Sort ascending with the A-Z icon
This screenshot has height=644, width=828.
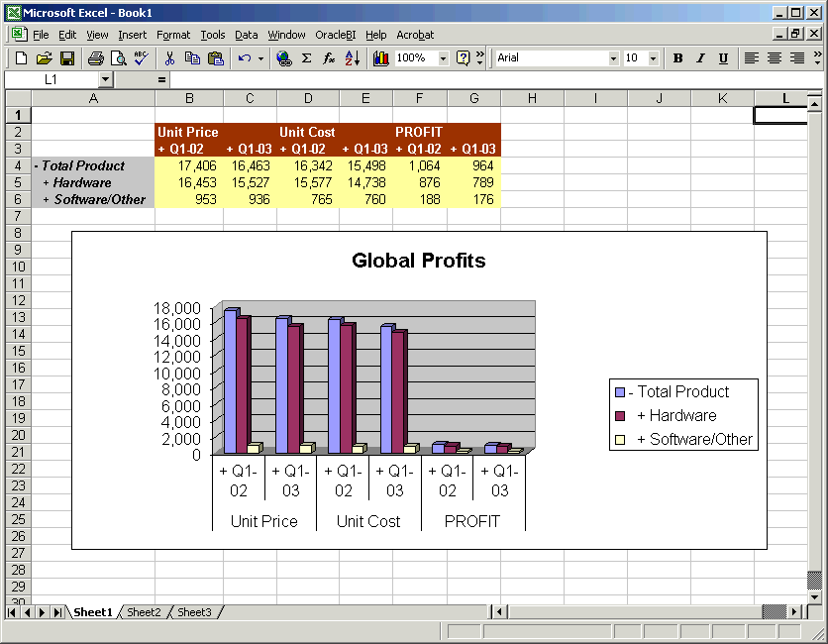tap(353, 58)
